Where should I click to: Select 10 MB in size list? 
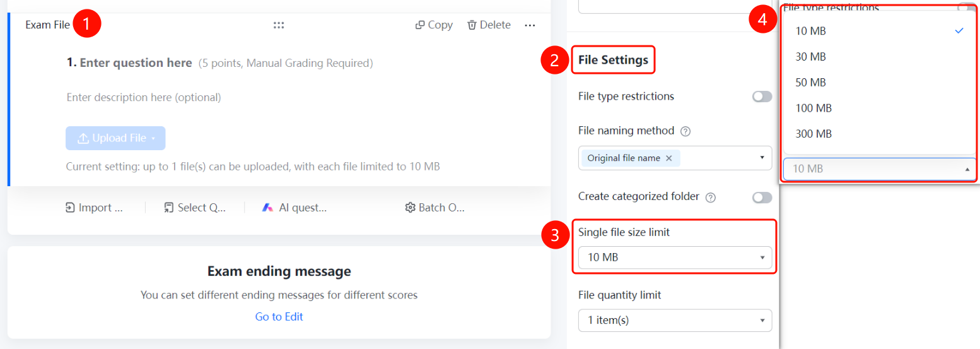(879, 31)
